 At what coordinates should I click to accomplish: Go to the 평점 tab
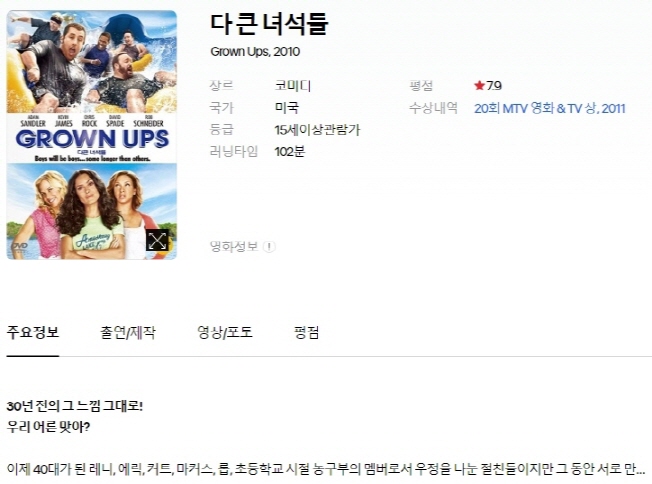[306, 333]
